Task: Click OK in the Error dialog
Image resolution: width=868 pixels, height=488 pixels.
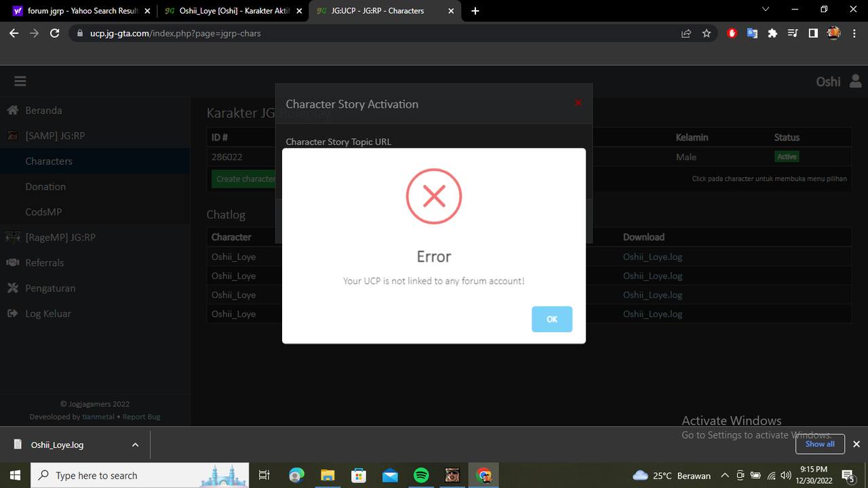Action: pos(552,319)
